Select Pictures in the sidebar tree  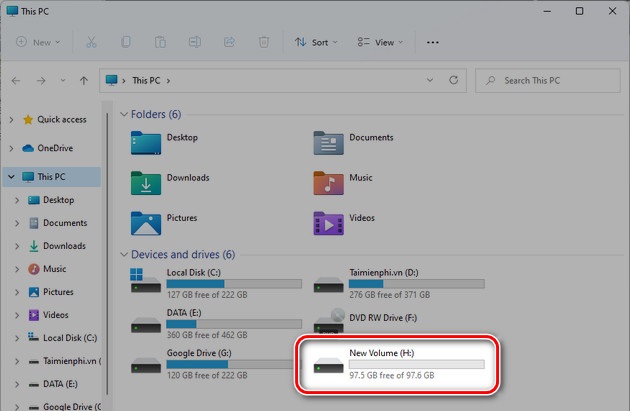[x=57, y=292]
